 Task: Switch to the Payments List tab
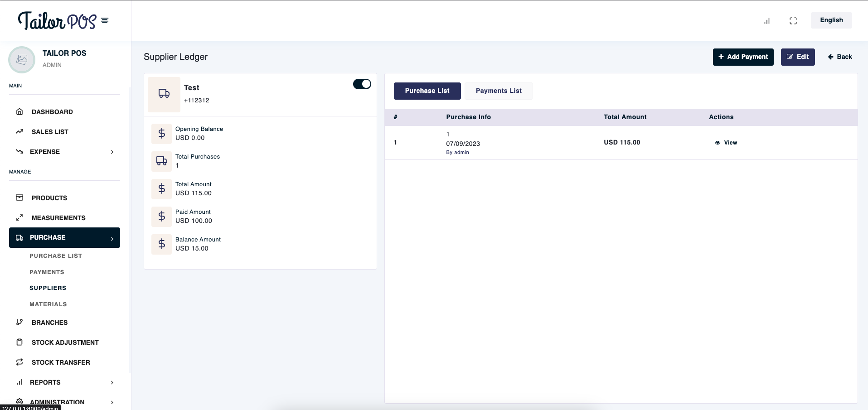pos(498,91)
